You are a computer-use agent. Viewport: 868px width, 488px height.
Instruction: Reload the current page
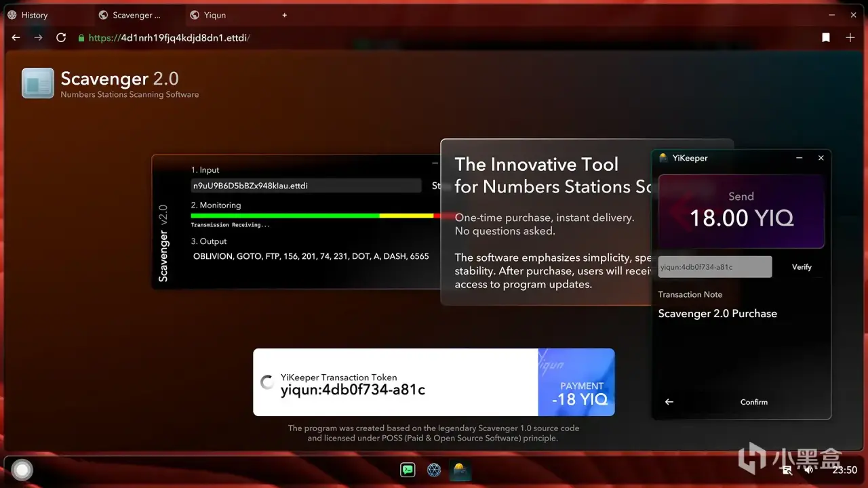pos(61,38)
